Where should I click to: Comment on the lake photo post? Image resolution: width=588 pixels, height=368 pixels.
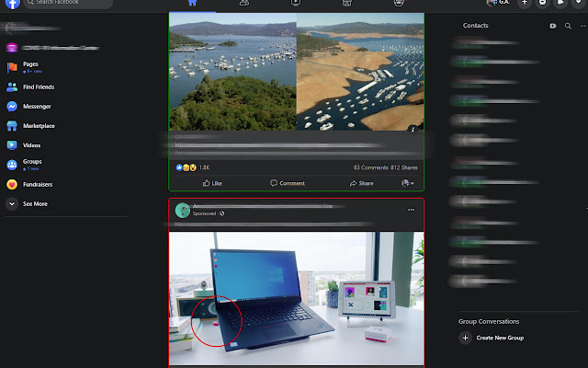coord(286,183)
